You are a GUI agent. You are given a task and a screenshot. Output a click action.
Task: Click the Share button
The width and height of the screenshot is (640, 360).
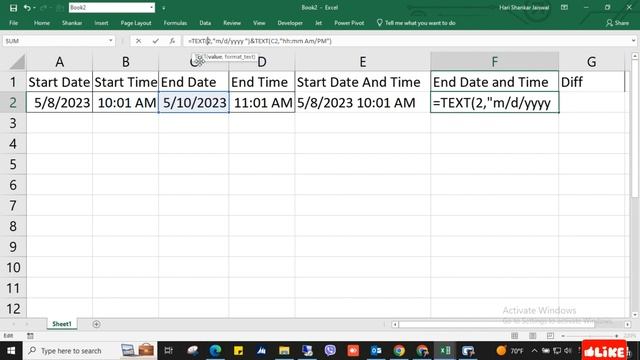click(617, 23)
